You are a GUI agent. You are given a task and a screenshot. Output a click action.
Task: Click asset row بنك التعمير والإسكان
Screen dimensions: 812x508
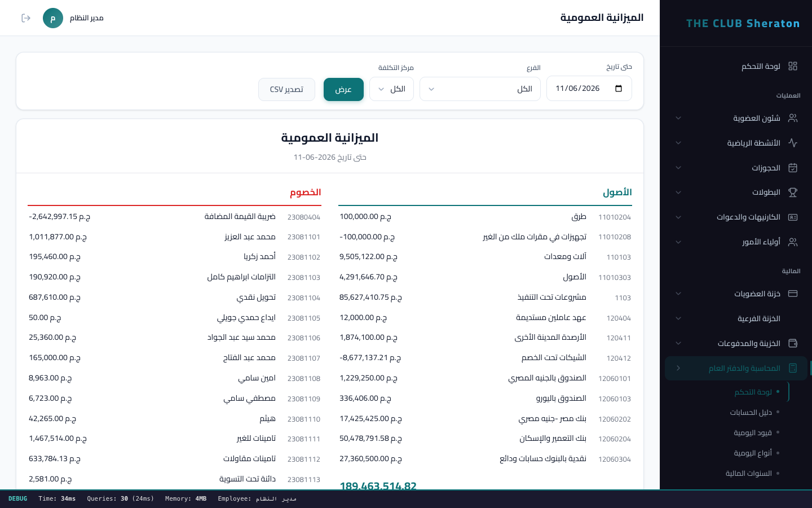pyautogui.click(x=485, y=439)
